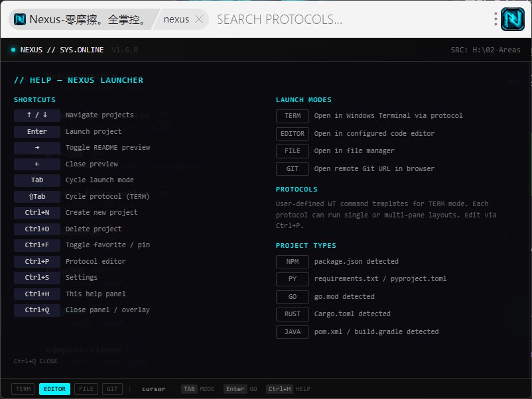The height and width of the screenshot is (399, 532).
Task: Click the Nexus logo icon at top right
Action: click(512, 19)
